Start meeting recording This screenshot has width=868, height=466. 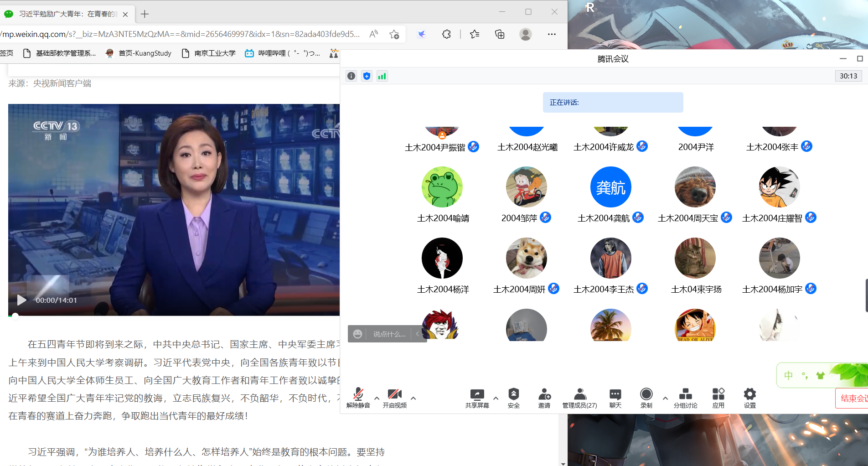(x=646, y=394)
